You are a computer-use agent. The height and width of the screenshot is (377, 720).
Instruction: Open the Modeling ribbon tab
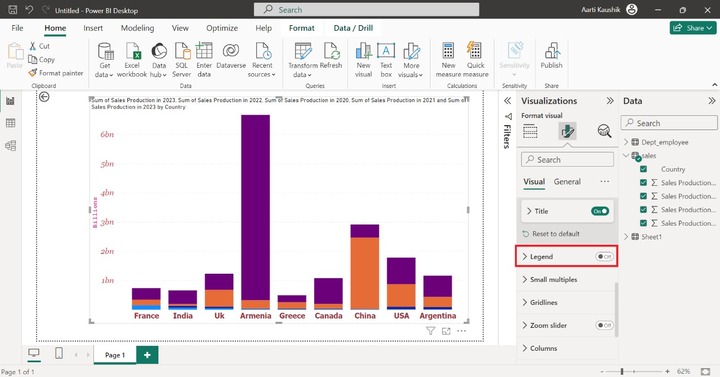[137, 28]
